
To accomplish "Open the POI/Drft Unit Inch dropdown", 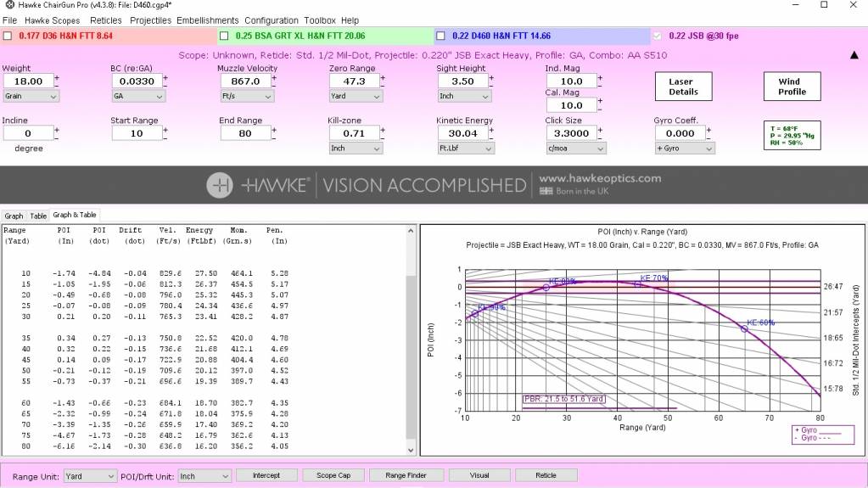I will [204, 476].
